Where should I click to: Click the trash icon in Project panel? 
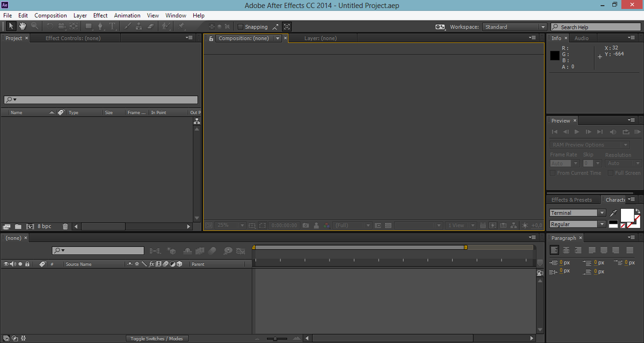65,227
